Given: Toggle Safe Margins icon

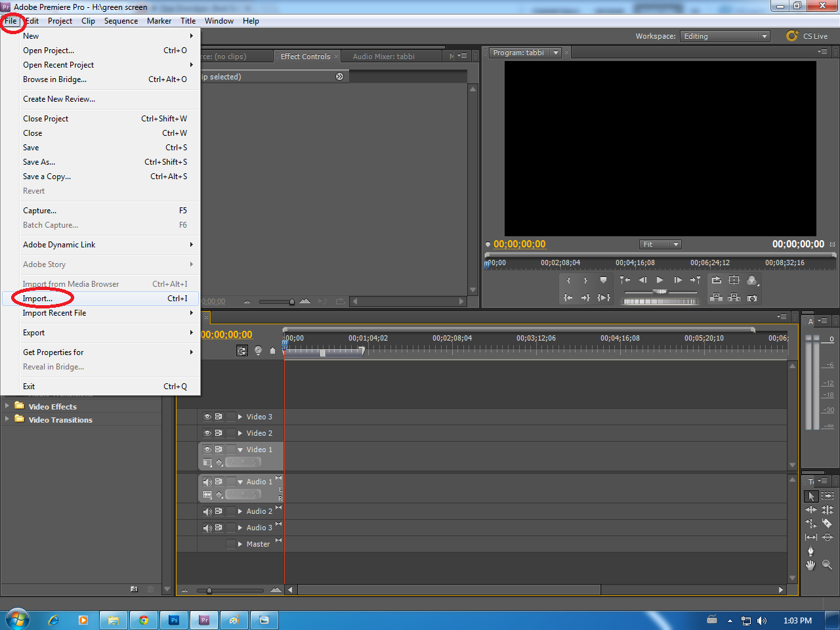Looking at the screenshot, I should [x=734, y=280].
